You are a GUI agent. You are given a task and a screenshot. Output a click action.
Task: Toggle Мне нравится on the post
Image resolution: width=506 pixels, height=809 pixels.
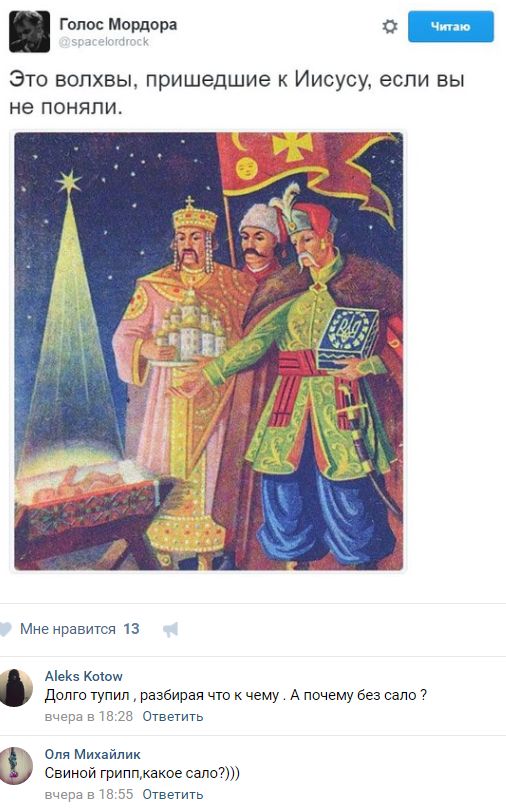[x=68, y=629]
